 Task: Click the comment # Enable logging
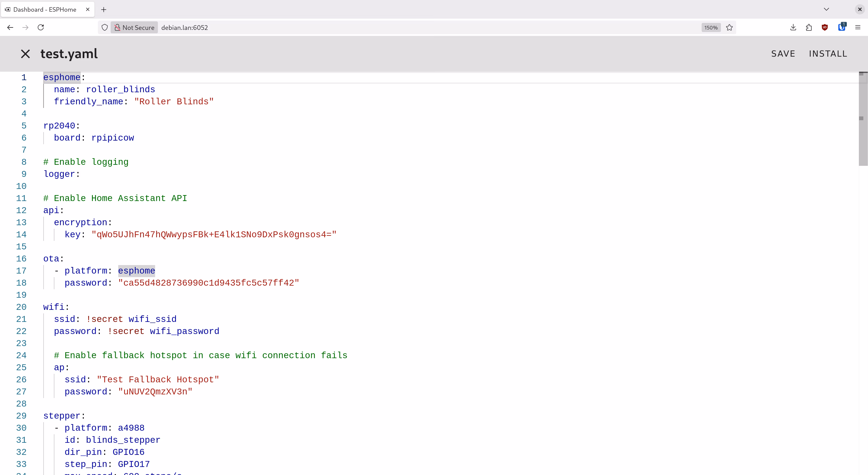tap(86, 162)
